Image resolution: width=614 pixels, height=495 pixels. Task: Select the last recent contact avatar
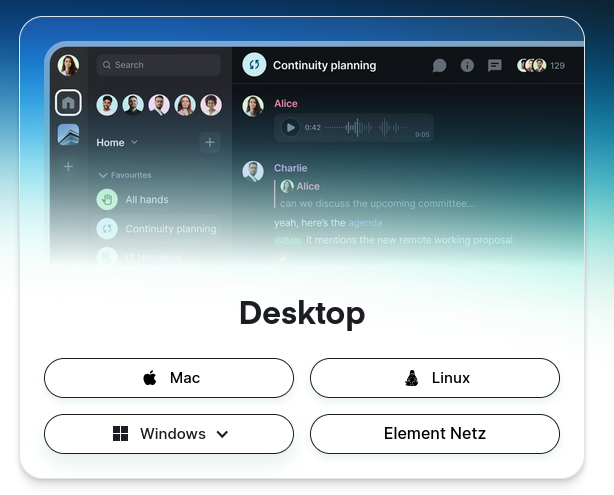click(211, 105)
